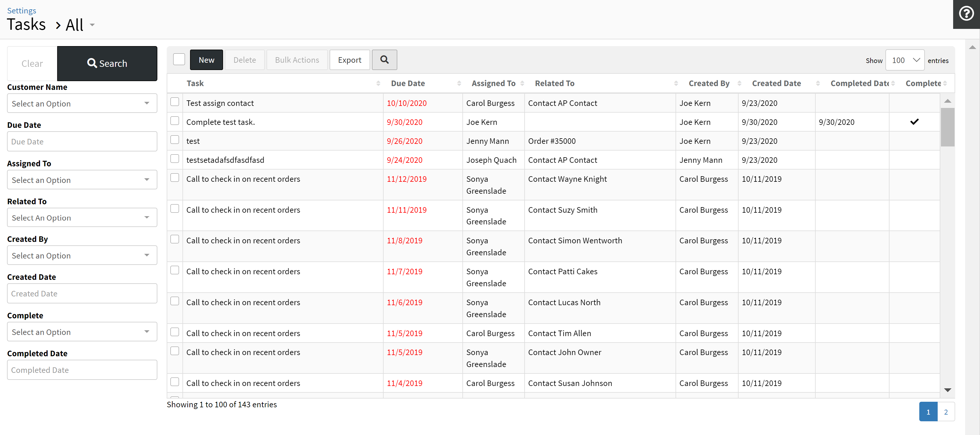This screenshot has height=435, width=980.
Task: Open the Bulk Actions menu
Action: tap(297, 60)
